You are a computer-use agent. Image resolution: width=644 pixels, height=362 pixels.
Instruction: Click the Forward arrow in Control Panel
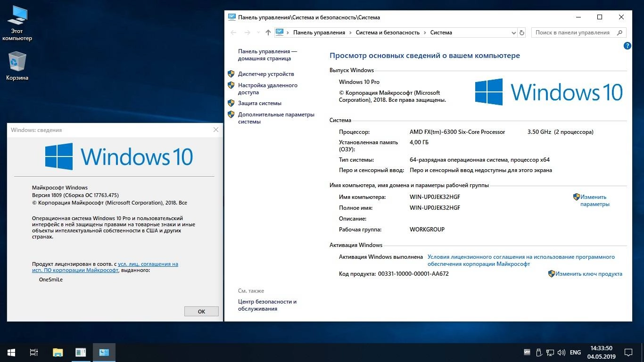click(247, 33)
